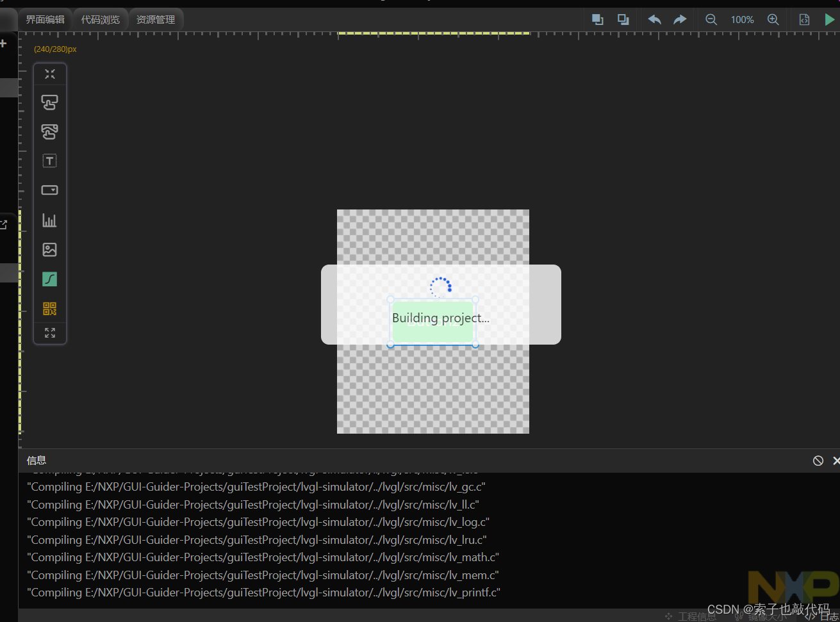Select the green curve line widget tool
Image resolution: width=840 pixels, height=622 pixels.
[x=49, y=279]
